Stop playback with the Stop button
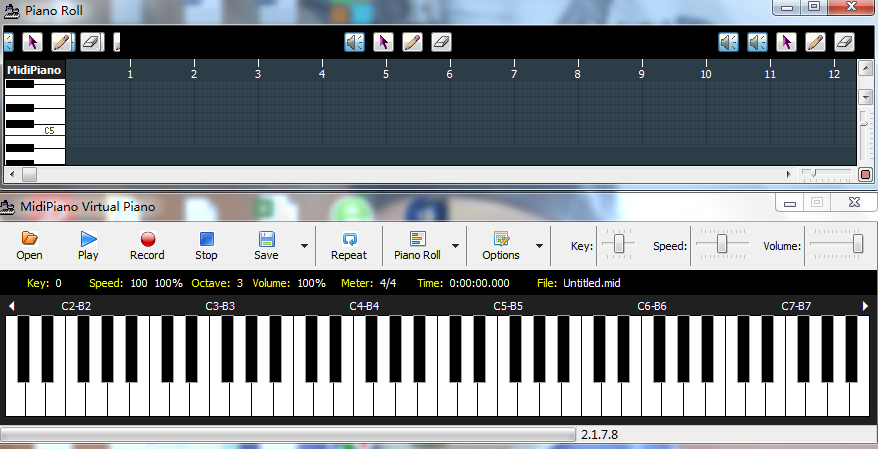This screenshot has width=878, height=449. [206, 246]
